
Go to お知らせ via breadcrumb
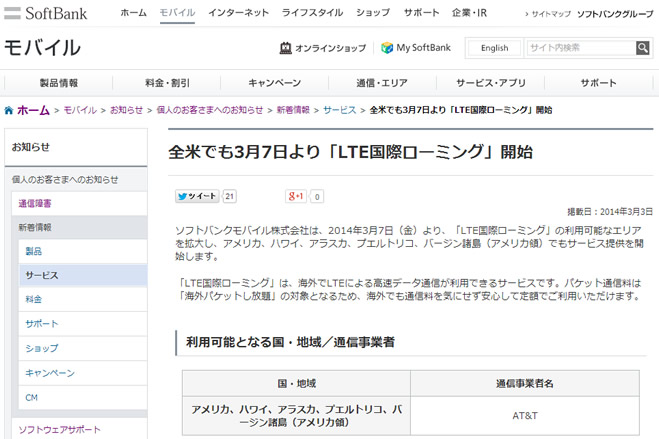(x=127, y=110)
